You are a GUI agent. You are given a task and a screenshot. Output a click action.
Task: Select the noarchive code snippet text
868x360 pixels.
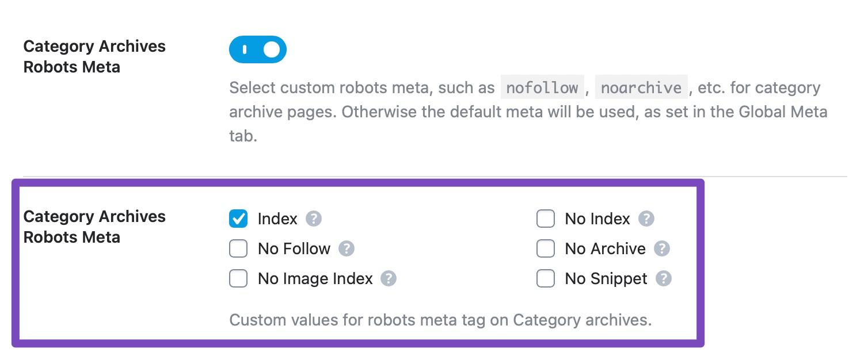641,87
